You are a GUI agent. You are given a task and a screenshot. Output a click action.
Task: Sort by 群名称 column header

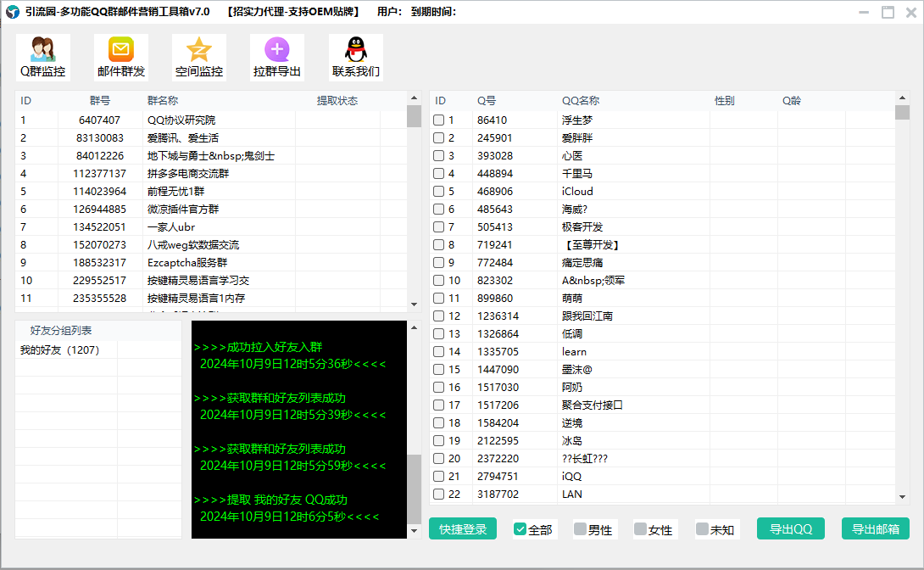[x=163, y=101]
